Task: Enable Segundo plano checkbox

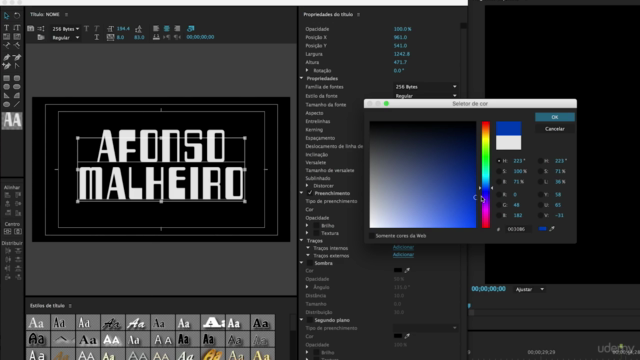Action: tap(310, 320)
